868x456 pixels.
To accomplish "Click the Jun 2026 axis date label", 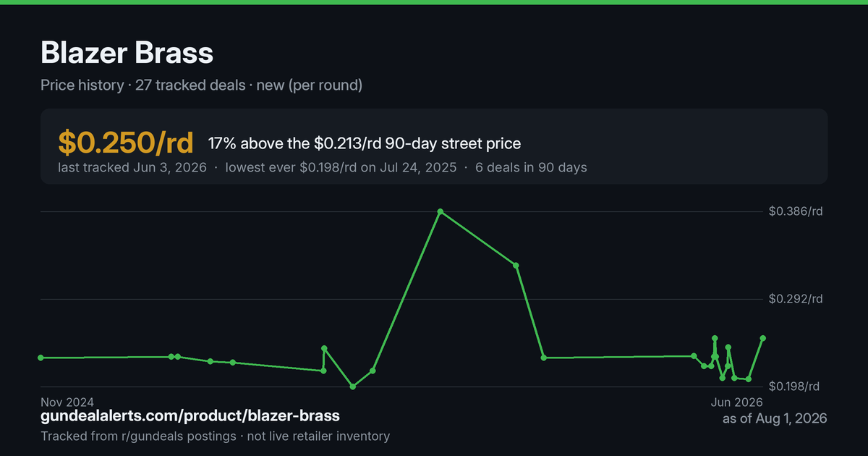I will click(x=736, y=401).
